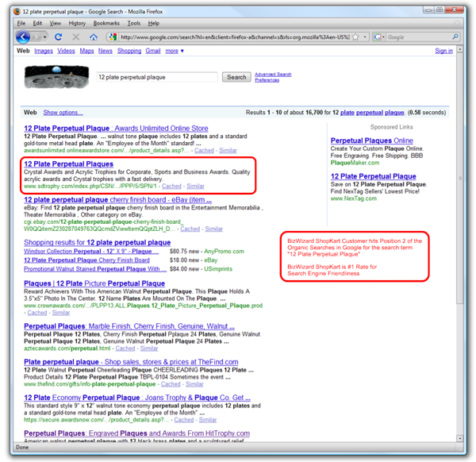Open the News link
This screenshot has height=462, width=476.
105,51
